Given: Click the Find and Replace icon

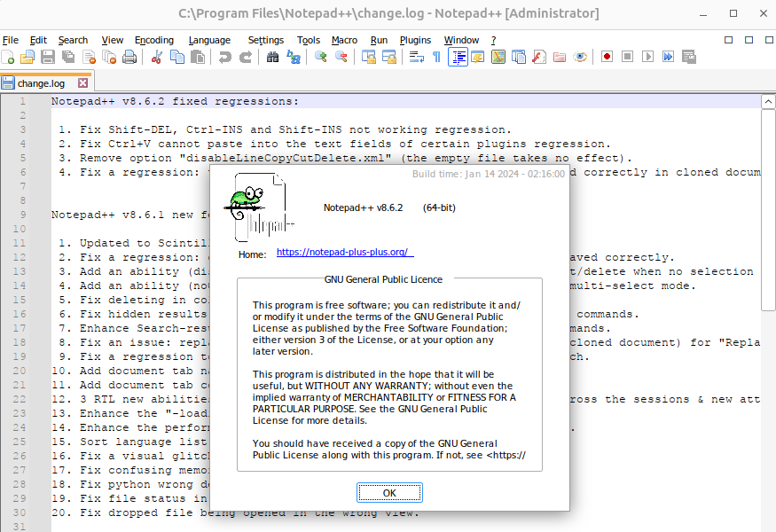Looking at the screenshot, I should 294,57.
